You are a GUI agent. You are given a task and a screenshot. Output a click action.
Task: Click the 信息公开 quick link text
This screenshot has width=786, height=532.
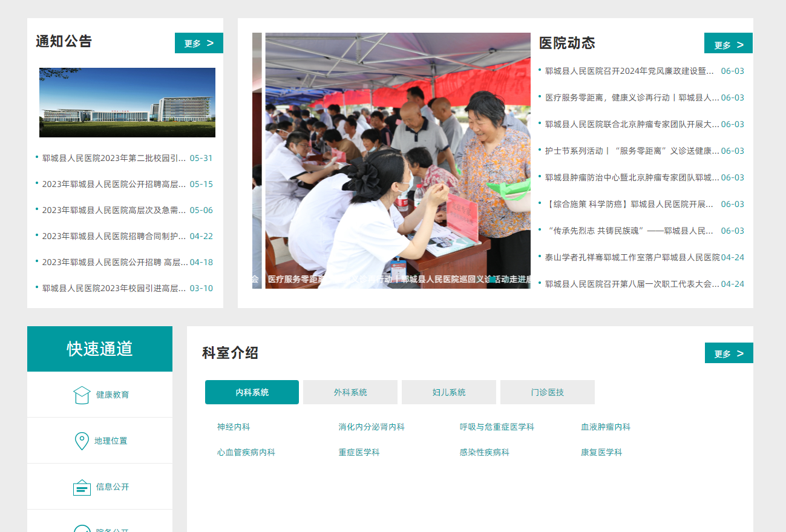point(113,487)
